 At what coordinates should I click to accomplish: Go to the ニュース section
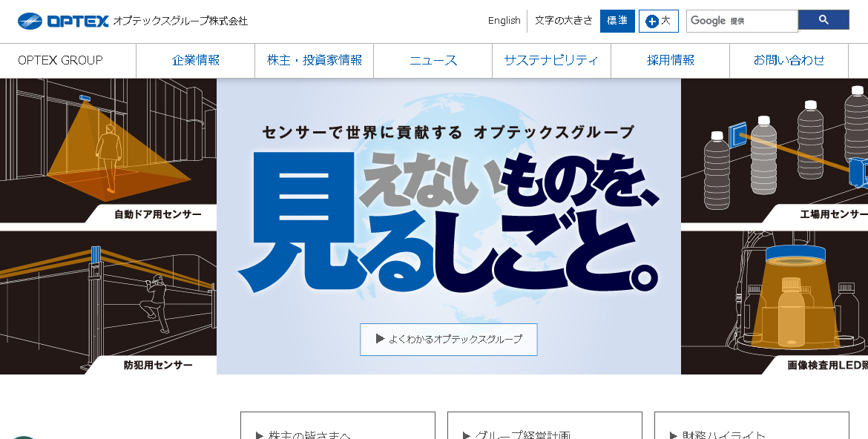(433, 61)
